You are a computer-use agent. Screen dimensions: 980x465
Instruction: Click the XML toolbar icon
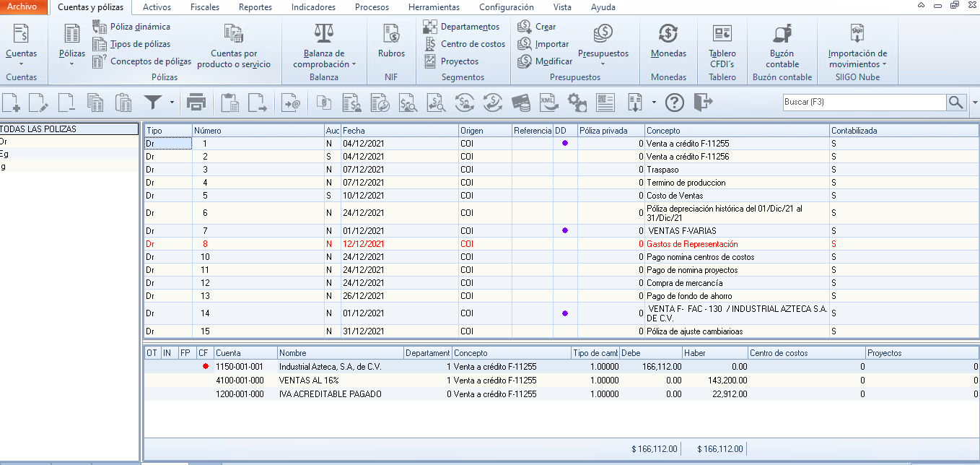coord(549,103)
